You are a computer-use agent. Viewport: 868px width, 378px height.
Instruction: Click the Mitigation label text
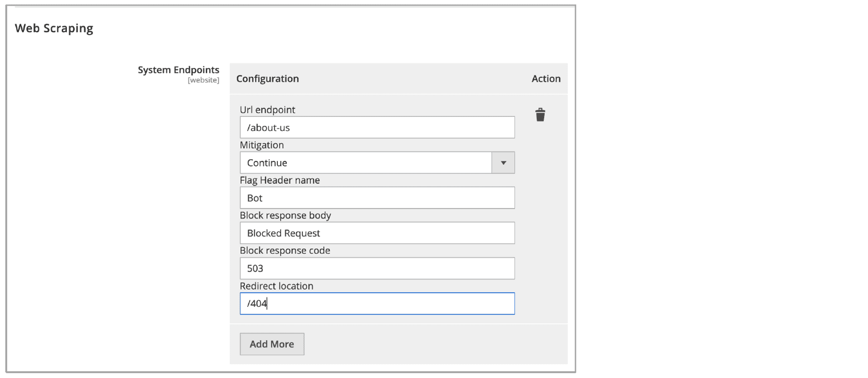(x=262, y=145)
